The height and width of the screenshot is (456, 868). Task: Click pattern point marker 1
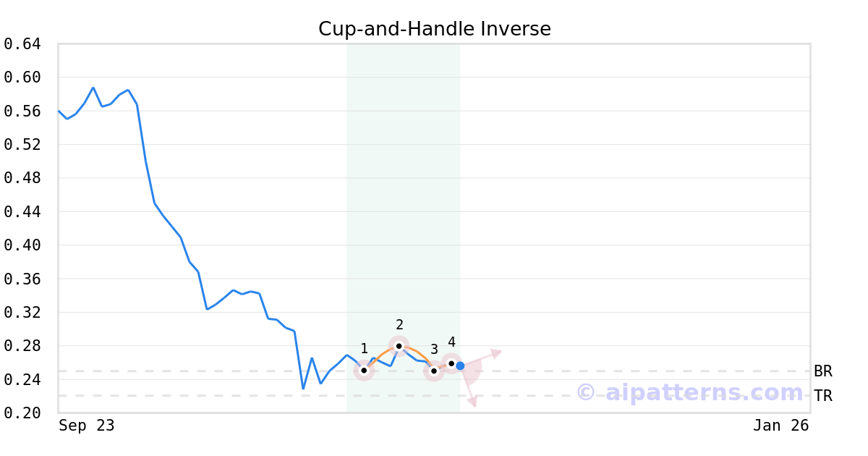(x=364, y=370)
